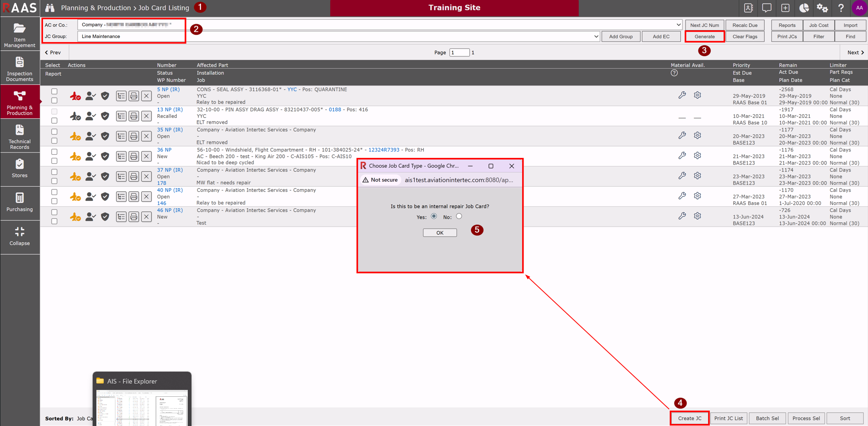Click aircraft status icon for job card 46 NP (IR)

pos(75,216)
